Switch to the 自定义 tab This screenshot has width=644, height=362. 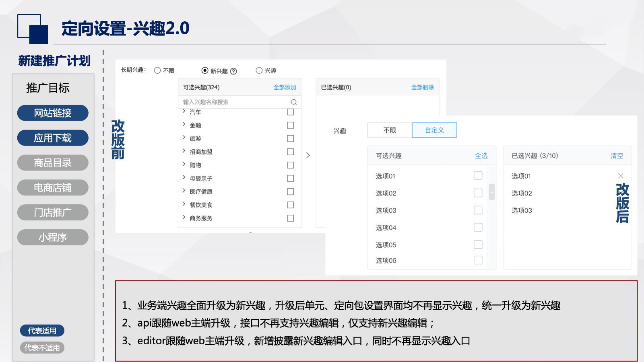click(434, 130)
